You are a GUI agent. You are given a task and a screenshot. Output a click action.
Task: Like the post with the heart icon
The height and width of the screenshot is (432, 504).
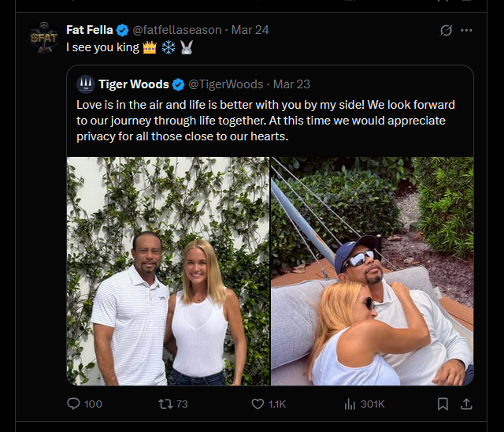point(258,404)
